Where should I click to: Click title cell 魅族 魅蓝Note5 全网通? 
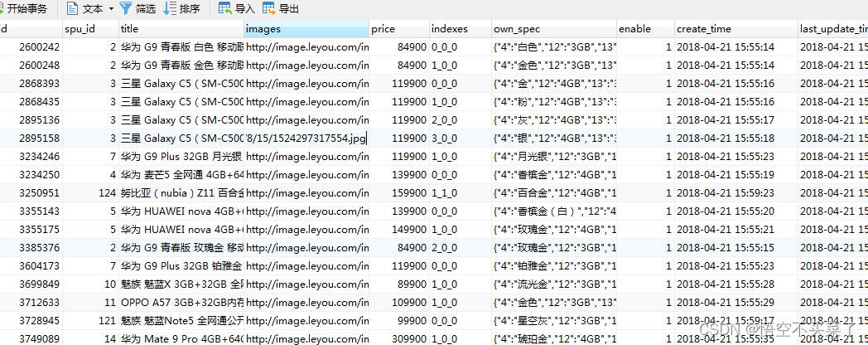tap(181, 322)
